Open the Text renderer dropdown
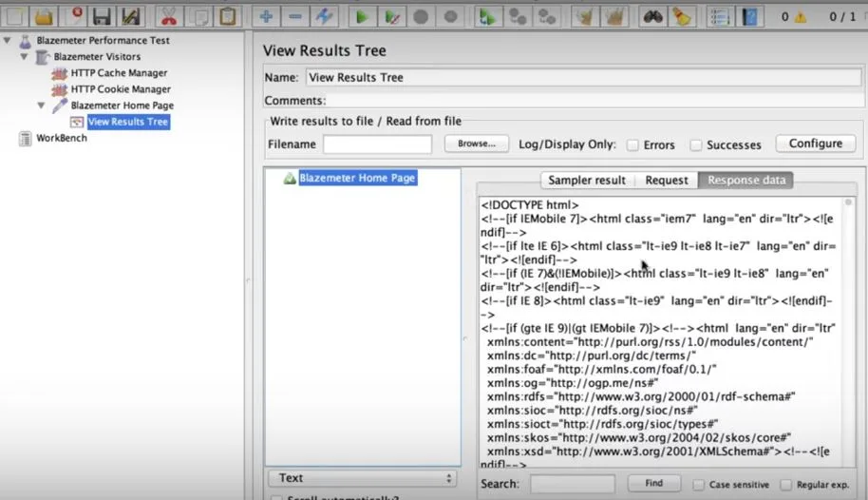868x500 pixels. tap(363, 478)
